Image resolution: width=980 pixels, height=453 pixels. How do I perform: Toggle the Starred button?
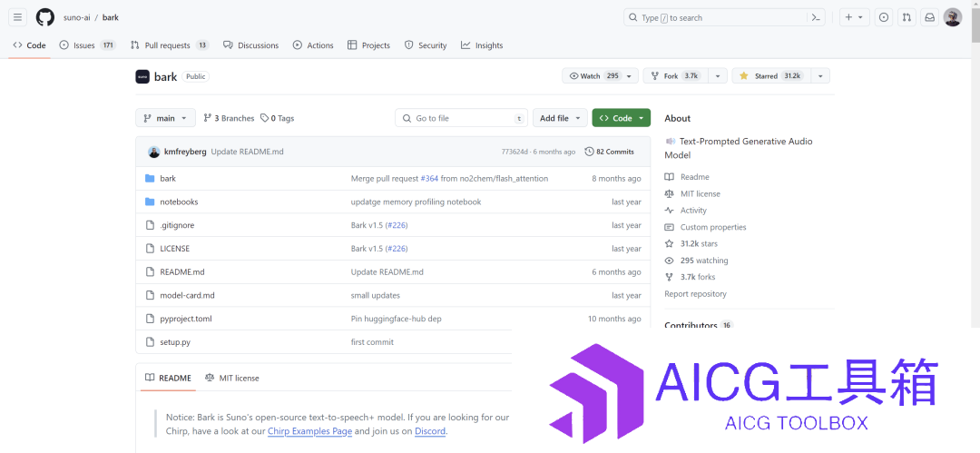(x=772, y=75)
